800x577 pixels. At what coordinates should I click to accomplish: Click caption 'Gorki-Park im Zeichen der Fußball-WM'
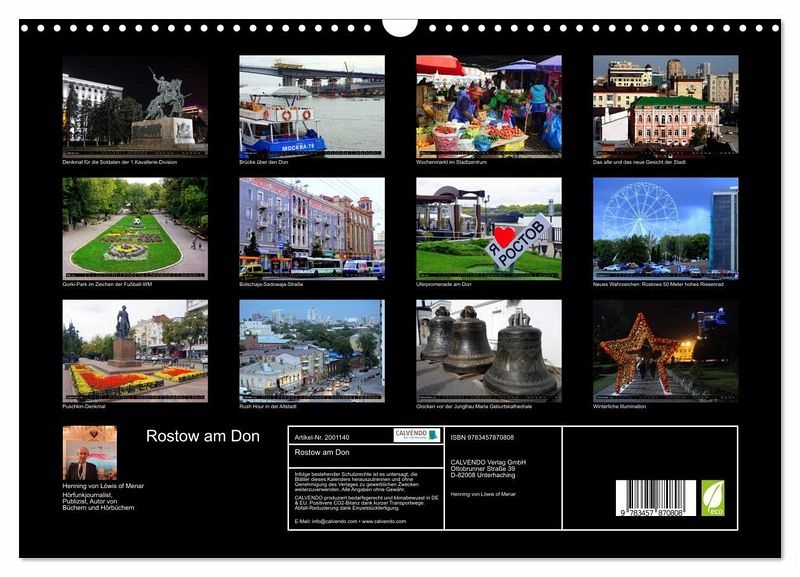click(107, 285)
